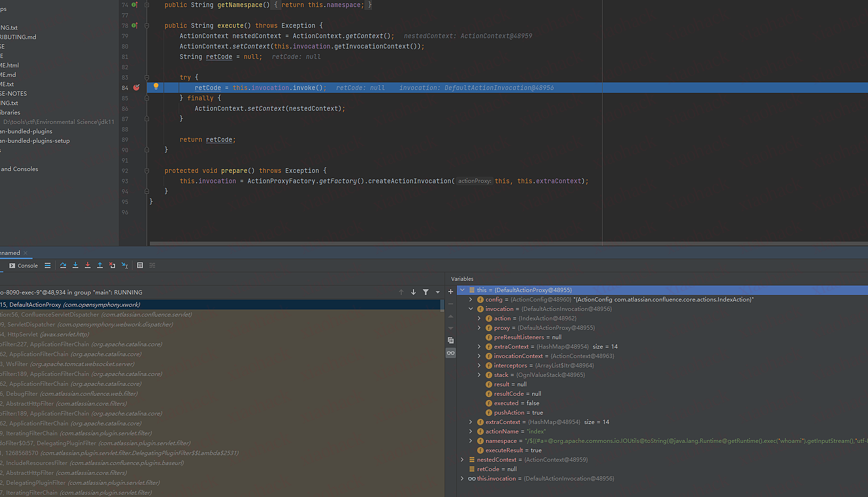
Task: Click the move watch up triangle
Action: tap(451, 316)
